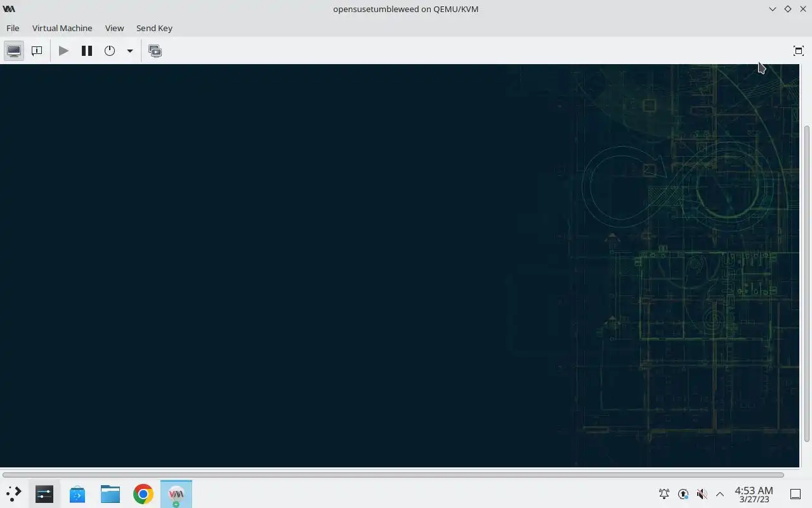
Task: Launch Google Chrome from the taskbar
Action: click(143, 493)
